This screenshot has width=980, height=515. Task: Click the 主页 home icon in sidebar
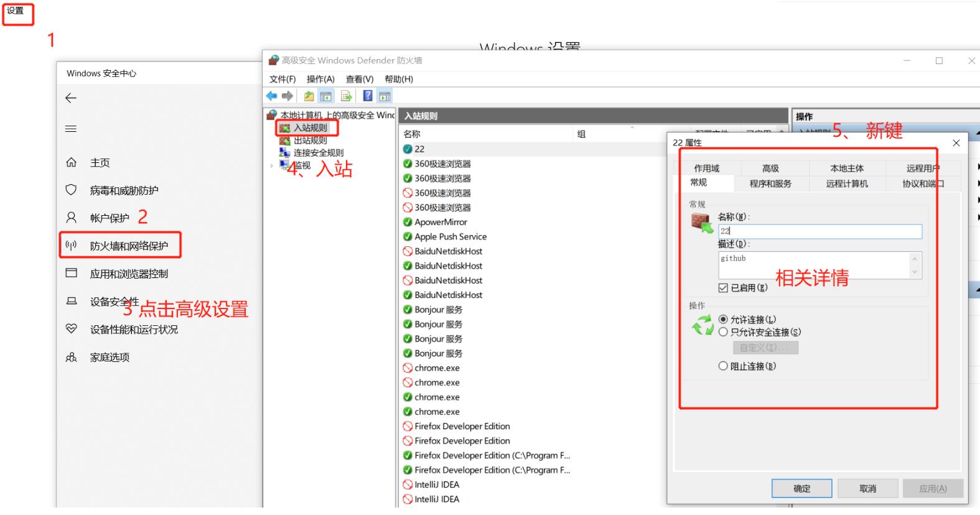click(71, 162)
